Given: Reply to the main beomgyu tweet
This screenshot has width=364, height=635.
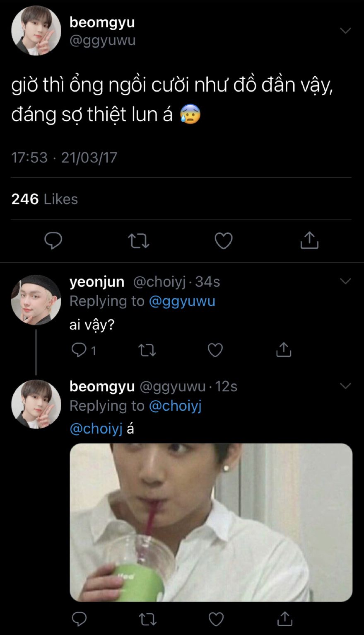Looking at the screenshot, I should (x=53, y=240).
